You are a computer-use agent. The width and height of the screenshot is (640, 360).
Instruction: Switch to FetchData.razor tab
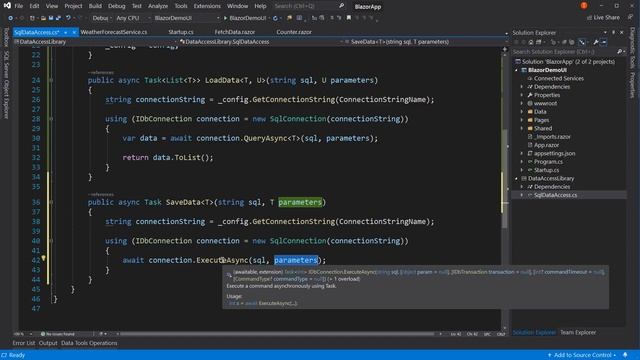click(x=235, y=32)
